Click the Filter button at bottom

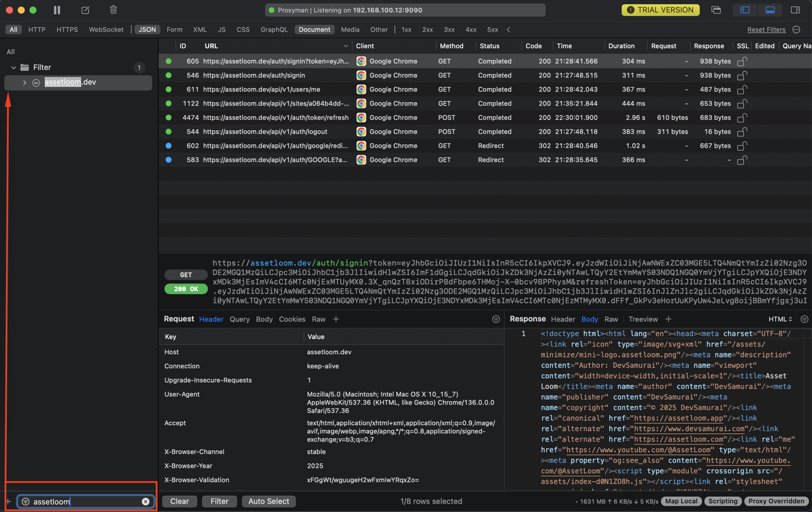pyautogui.click(x=220, y=501)
